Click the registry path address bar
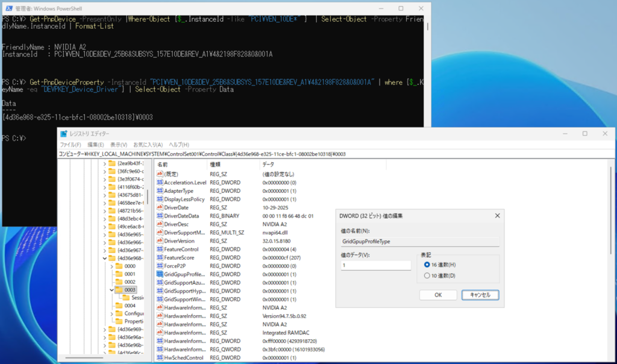Viewport: 617px width, 364px height. click(336, 154)
